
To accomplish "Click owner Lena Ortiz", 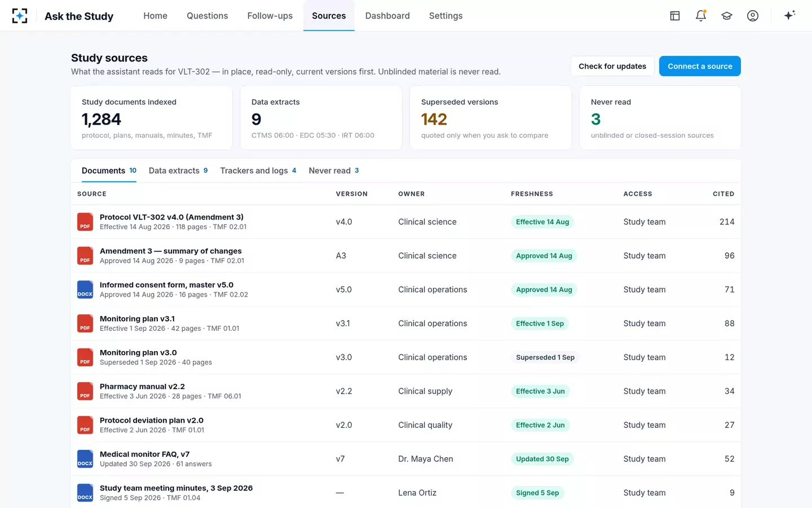I will pyautogui.click(x=417, y=493).
